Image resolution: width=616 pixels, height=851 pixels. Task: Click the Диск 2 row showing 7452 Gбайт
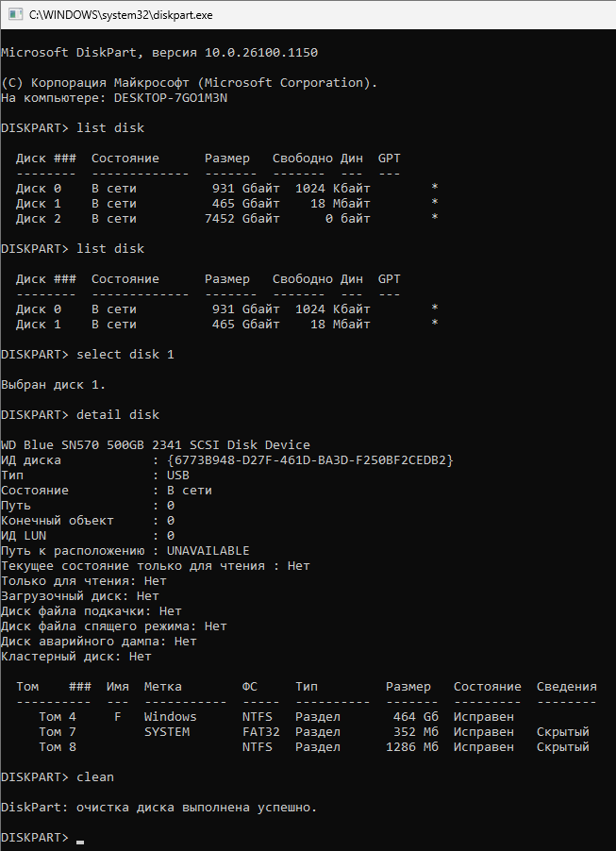tap(226, 219)
